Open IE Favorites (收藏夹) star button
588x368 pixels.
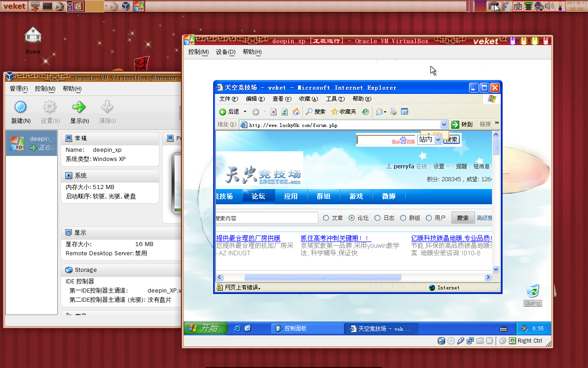(344, 112)
